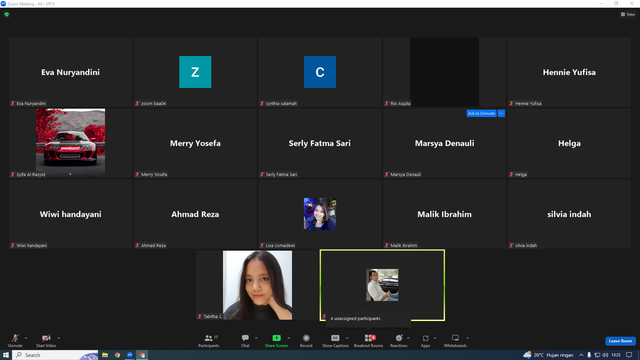The height and width of the screenshot is (360, 640).
Task: Select silvia indah's tile
Action: pyautogui.click(x=569, y=214)
